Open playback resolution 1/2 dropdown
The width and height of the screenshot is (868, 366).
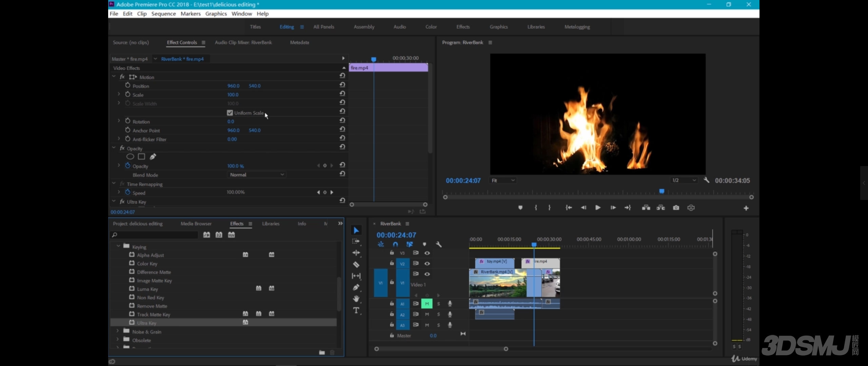coord(684,181)
